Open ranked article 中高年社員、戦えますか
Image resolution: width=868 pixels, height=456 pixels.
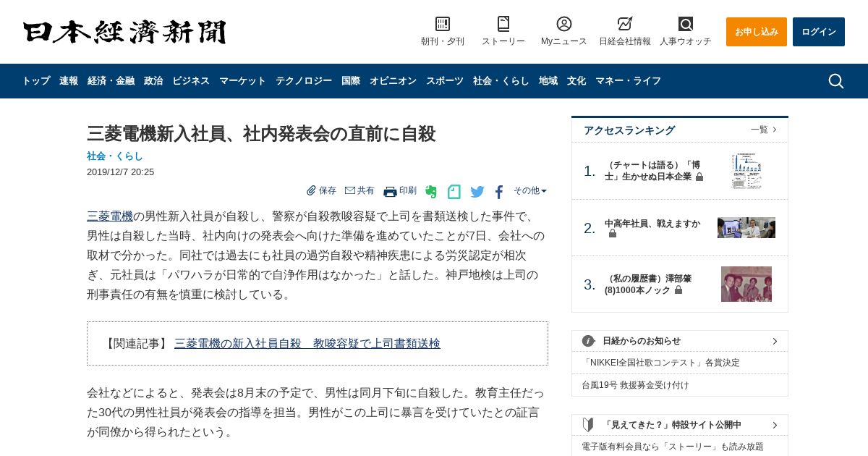click(652, 224)
